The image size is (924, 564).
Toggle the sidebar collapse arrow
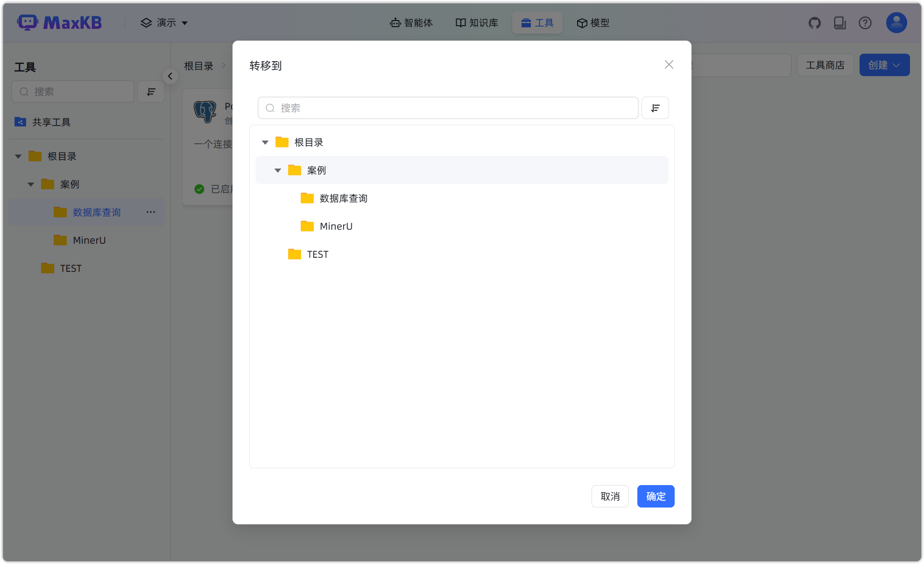[170, 76]
